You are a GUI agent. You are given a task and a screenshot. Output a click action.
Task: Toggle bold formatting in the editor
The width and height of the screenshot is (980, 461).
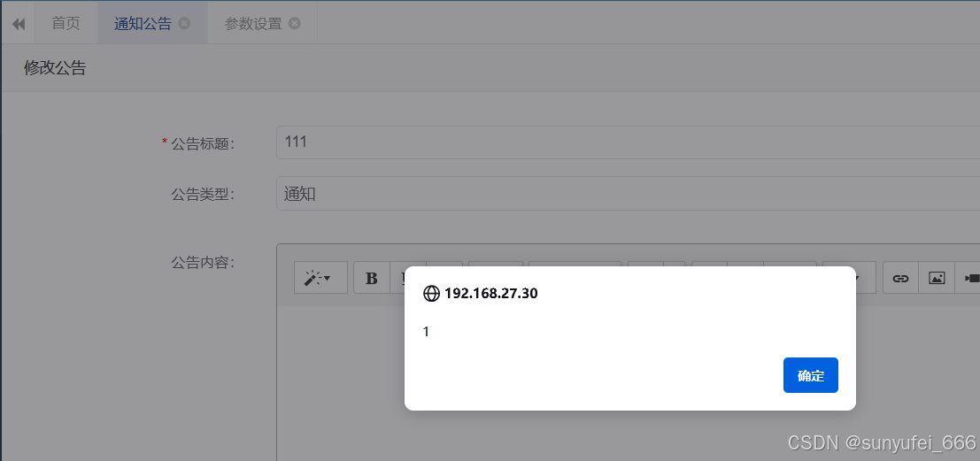371,278
